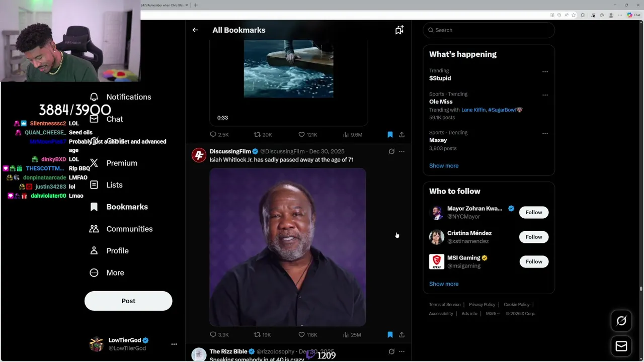Open options for $Stupid trend
Screen dimensions: 644x362
tap(545, 71)
